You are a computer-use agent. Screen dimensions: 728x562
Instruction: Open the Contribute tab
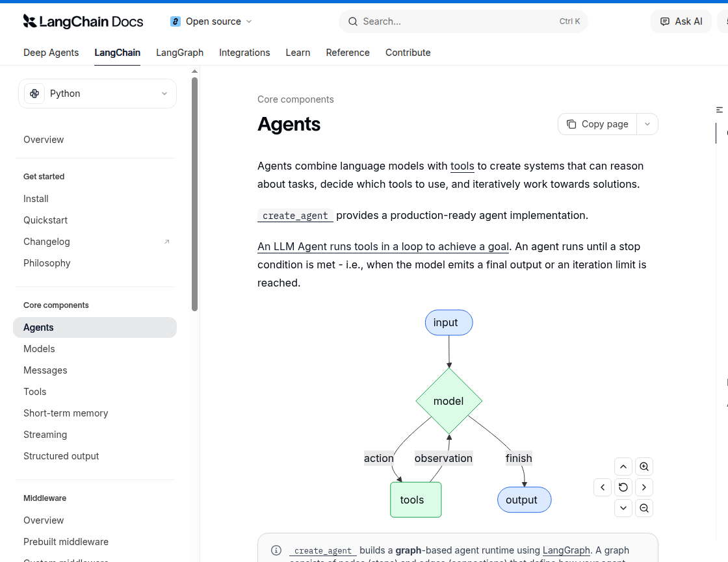coord(408,53)
